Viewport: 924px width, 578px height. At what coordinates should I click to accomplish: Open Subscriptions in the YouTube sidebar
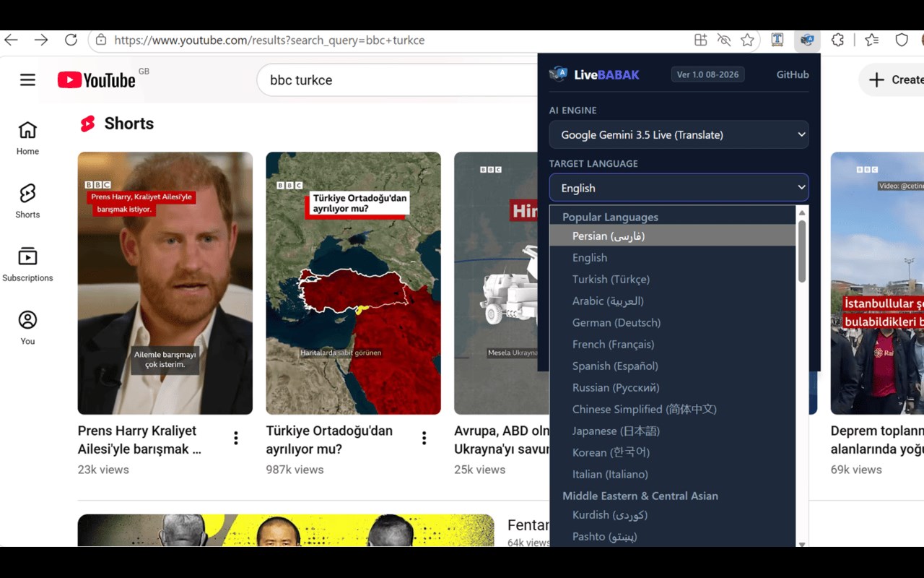[27, 264]
